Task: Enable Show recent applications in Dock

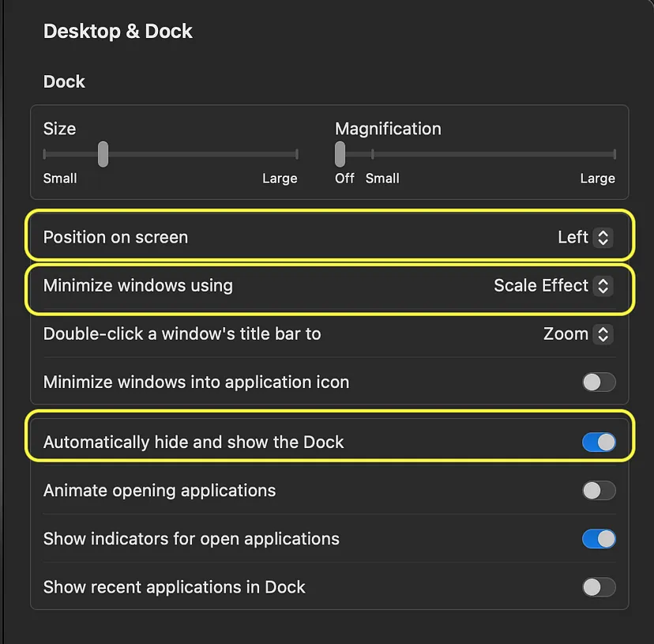Action: coord(599,587)
